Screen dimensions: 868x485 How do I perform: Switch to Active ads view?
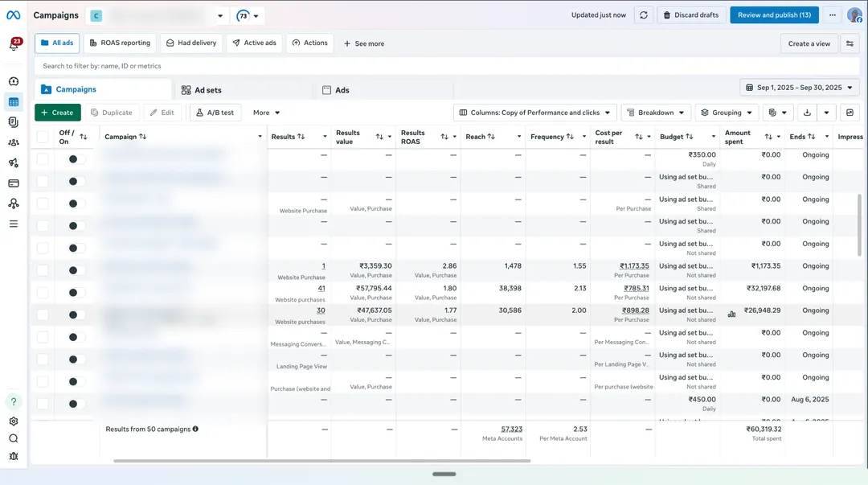[254, 43]
